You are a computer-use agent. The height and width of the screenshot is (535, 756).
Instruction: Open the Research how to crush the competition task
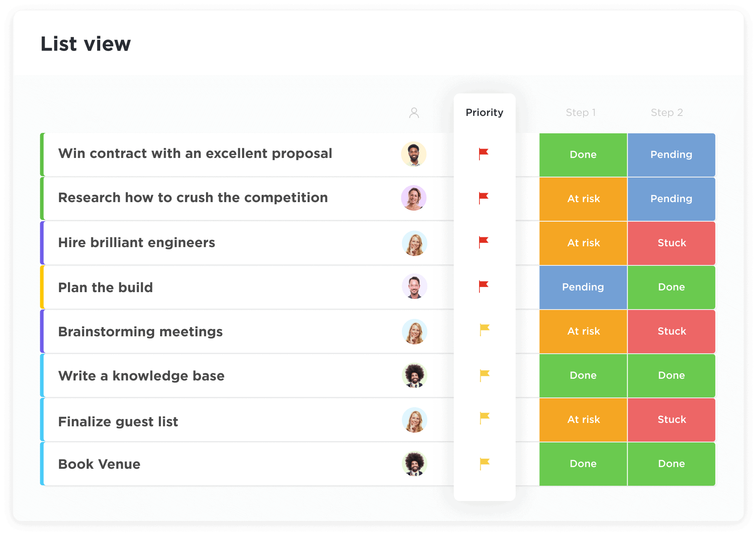click(193, 198)
